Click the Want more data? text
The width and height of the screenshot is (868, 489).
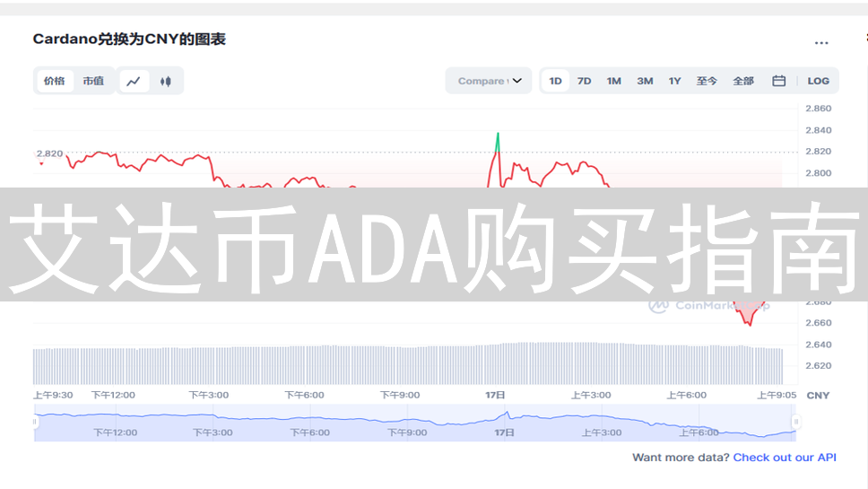(681, 458)
